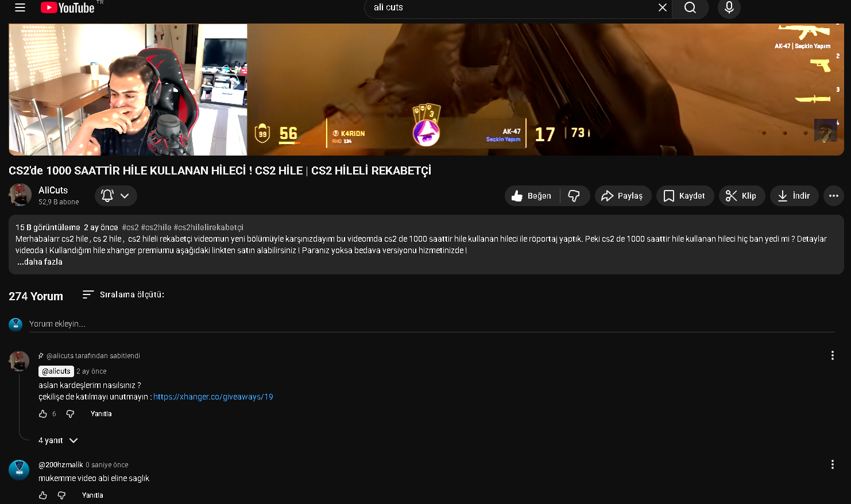The height and width of the screenshot is (504, 851).
Task: Open options menu for @200hzmalik comment
Action: [x=832, y=465]
